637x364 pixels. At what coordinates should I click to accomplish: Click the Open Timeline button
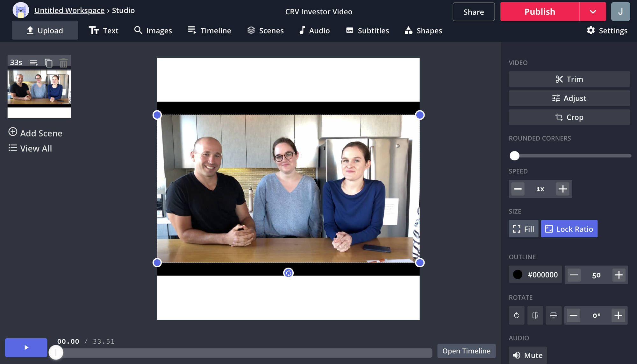tap(466, 351)
